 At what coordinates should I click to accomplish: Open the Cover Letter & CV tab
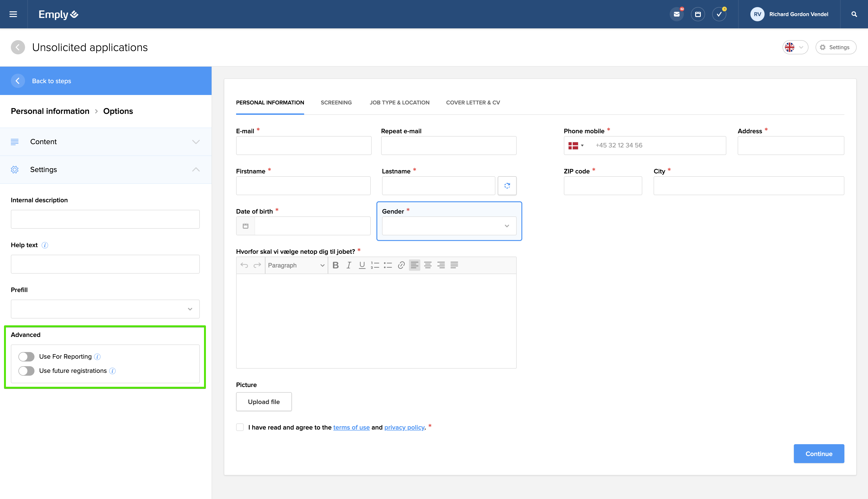[x=472, y=103]
